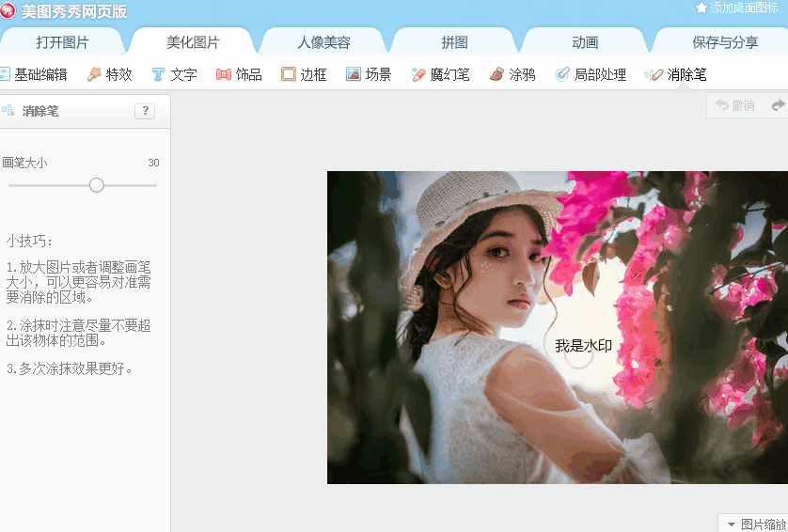Switch to the 拼图 tab
Image resolution: width=788 pixels, height=532 pixels.
point(454,42)
